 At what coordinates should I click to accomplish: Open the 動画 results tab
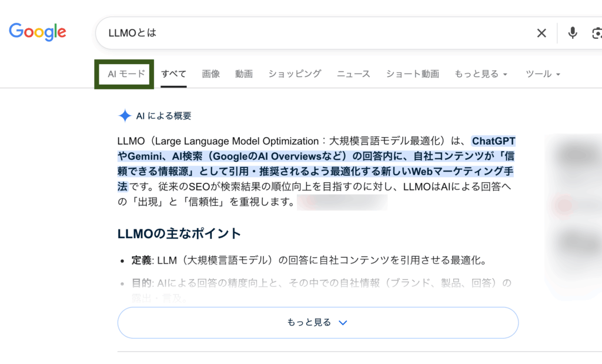[x=243, y=74]
